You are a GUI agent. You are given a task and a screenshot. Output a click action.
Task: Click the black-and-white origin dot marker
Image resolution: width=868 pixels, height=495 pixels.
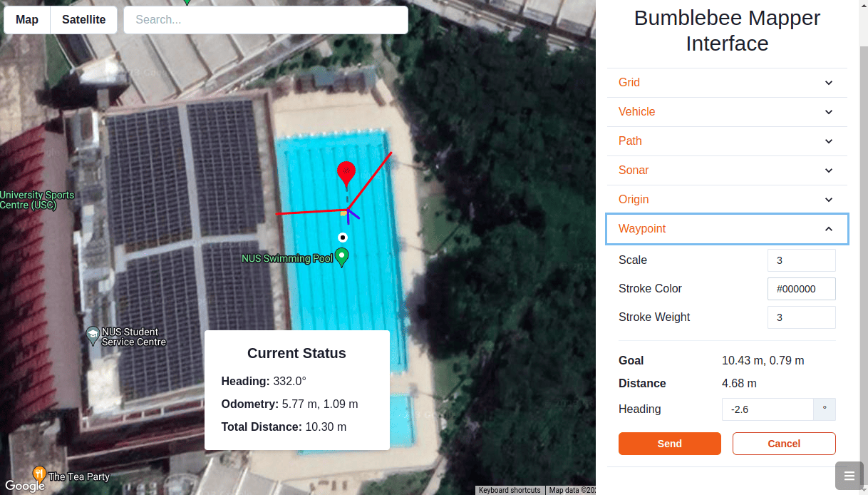tap(342, 237)
